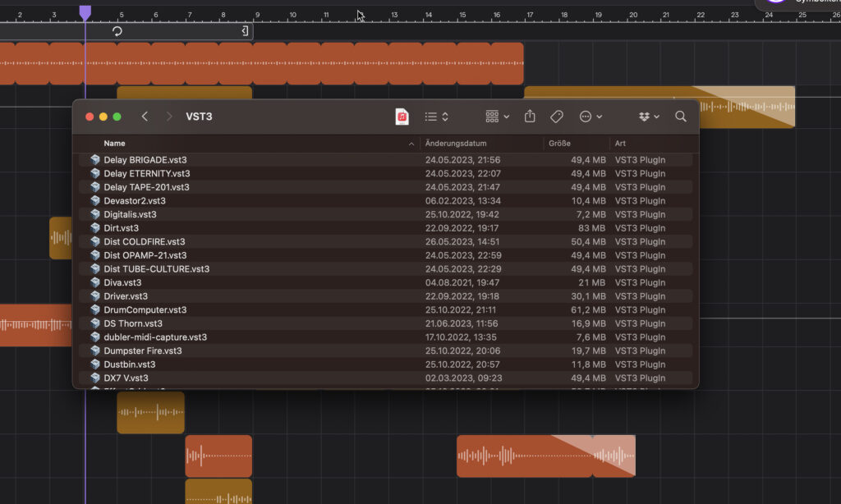Click the loop cycle icon in DAW timeline
The height and width of the screenshot is (504, 841).
pos(117,31)
